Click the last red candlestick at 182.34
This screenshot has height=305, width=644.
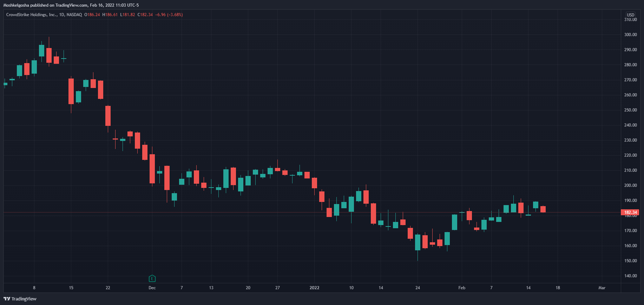click(543, 209)
